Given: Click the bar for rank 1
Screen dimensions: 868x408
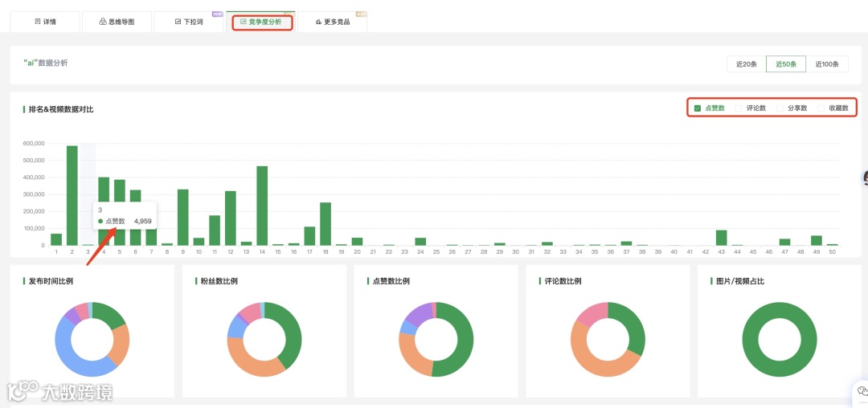Looking at the screenshot, I should pos(56,239).
